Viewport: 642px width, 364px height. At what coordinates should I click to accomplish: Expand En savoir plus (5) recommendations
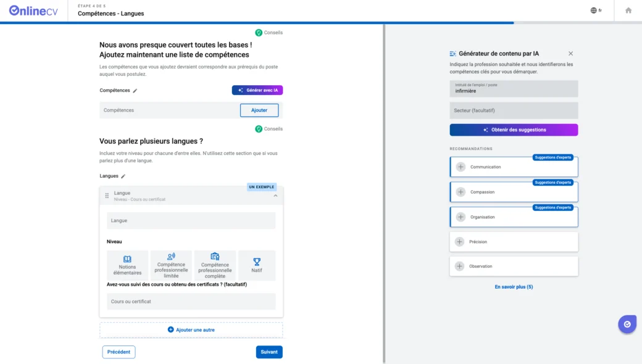(x=514, y=287)
